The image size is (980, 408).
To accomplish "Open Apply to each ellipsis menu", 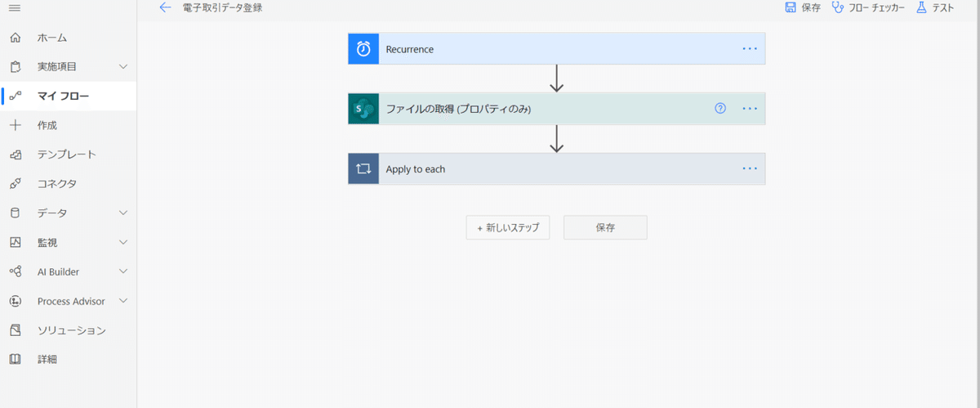I will pyautogui.click(x=750, y=169).
